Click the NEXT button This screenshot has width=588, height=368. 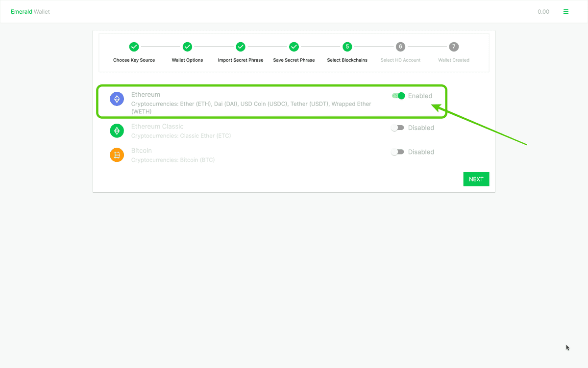tap(476, 179)
